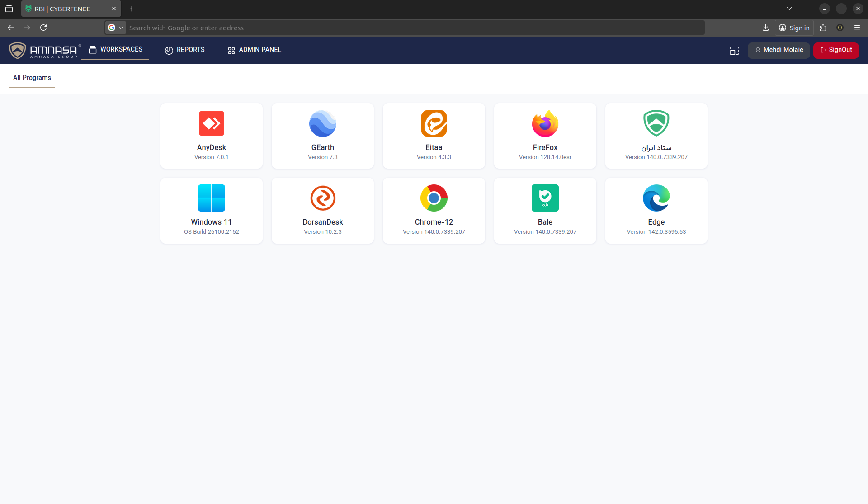Close the RBI | CYBERFENCE tab

[x=114, y=9]
